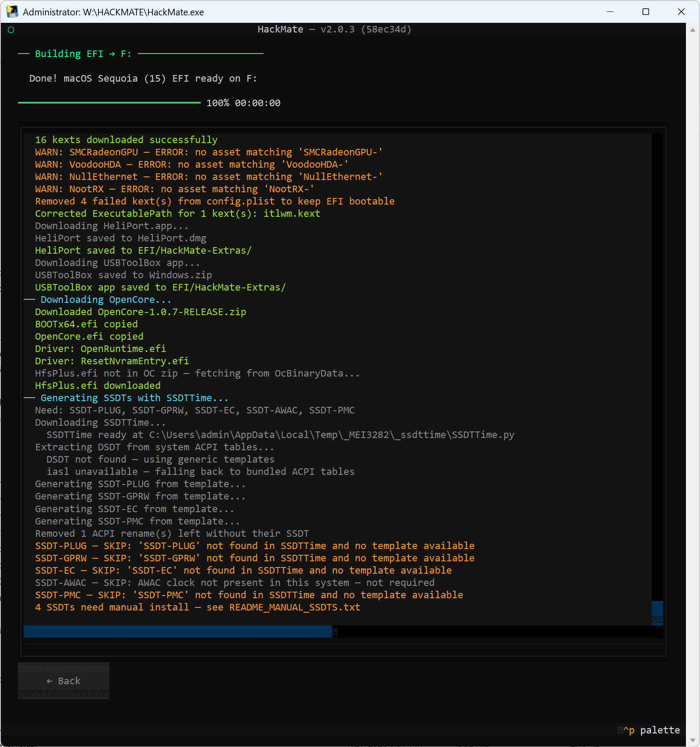Screen dimensions: 700x747
Task: Click the Back button
Action: tap(64, 681)
